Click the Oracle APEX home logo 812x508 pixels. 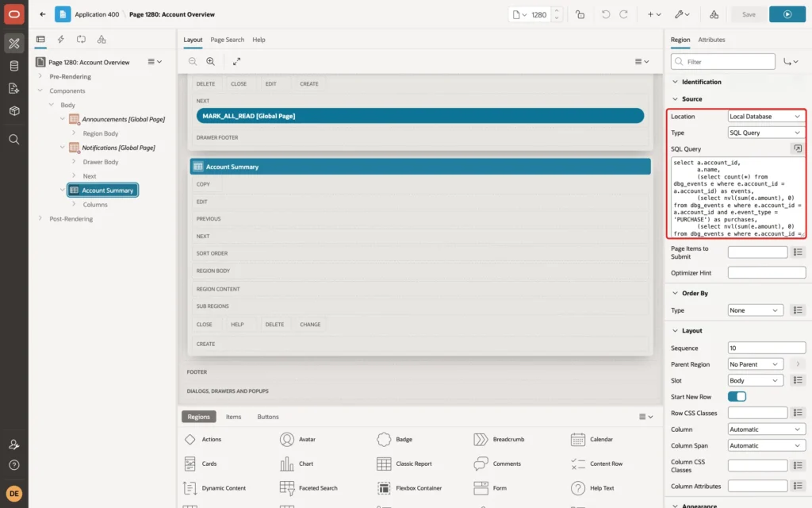pos(14,14)
